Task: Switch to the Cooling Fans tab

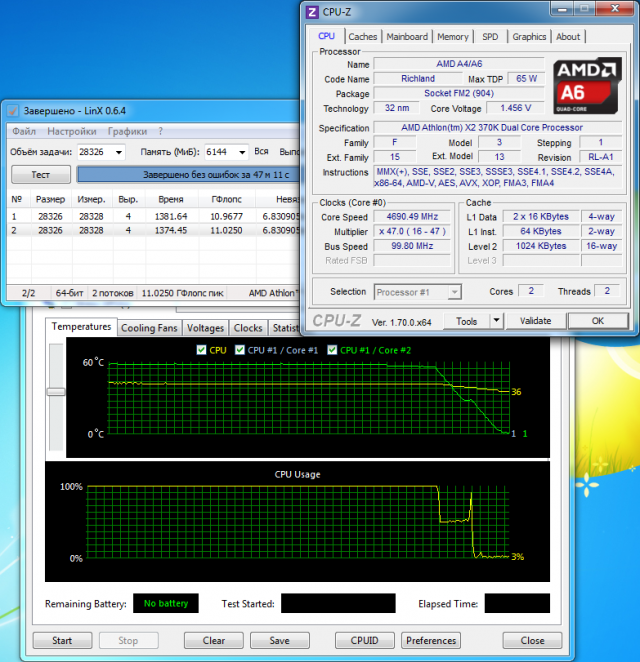Action: (x=149, y=328)
